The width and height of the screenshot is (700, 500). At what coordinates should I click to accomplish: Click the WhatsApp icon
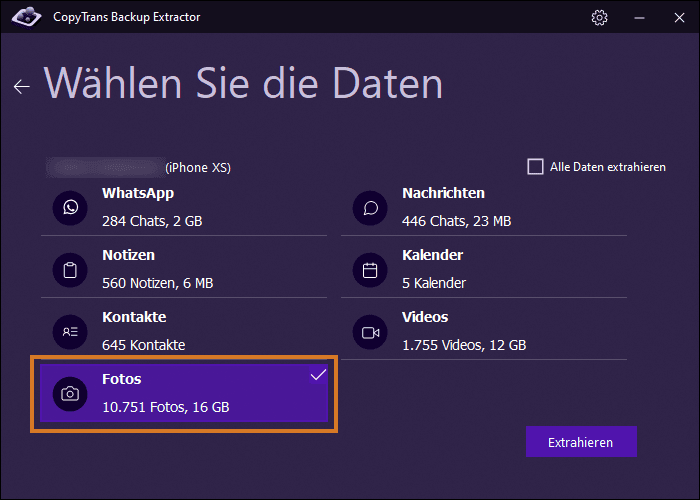(x=70, y=208)
